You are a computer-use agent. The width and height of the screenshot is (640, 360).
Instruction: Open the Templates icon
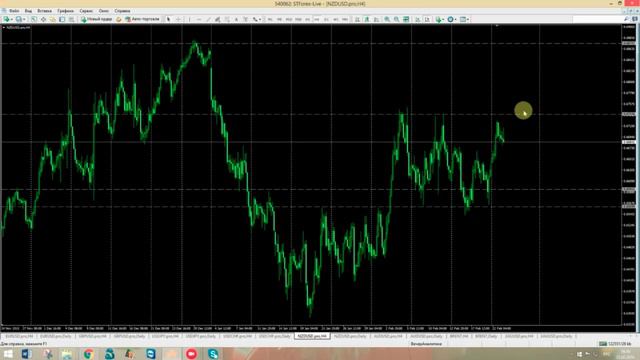point(463,19)
